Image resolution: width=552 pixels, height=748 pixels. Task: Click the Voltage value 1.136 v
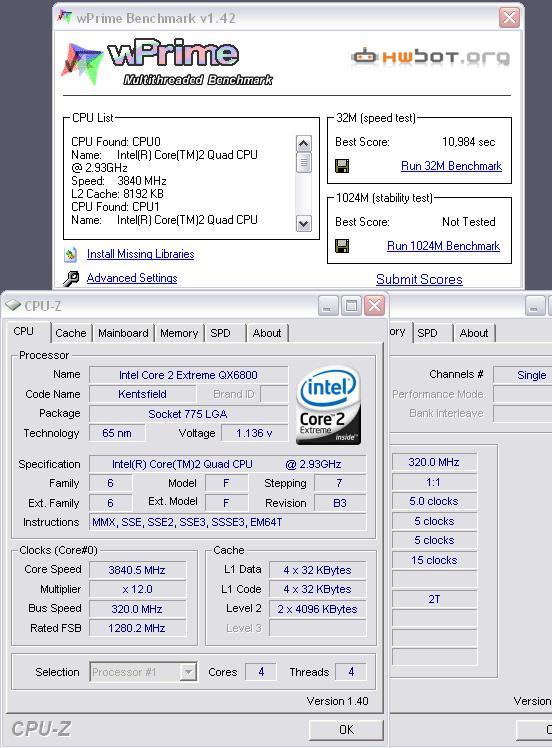[x=254, y=433]
